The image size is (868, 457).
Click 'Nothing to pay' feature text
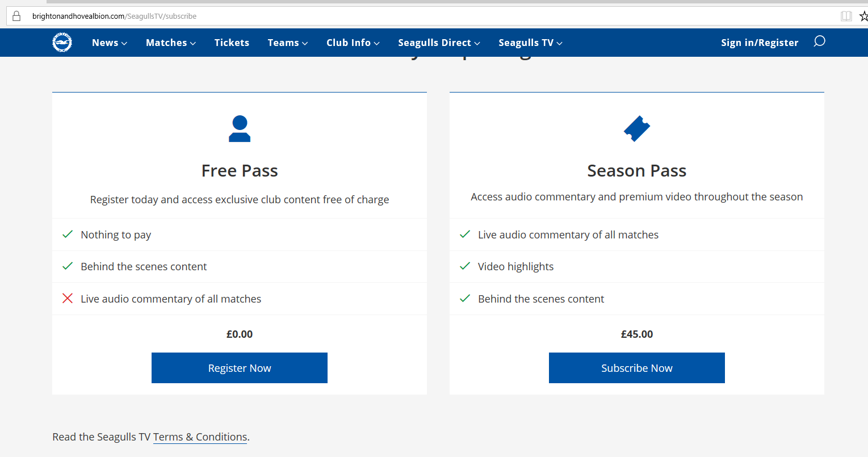[x=116, y=235]
